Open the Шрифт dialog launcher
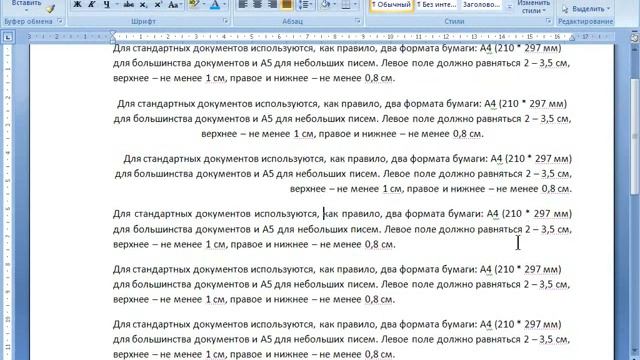The image size is (640, 360). coord(226,21)
